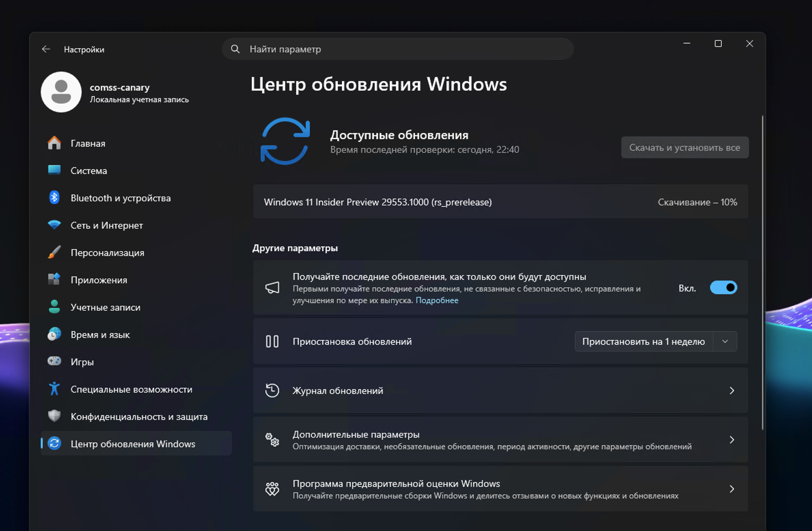Select Конфиденциальность и защита
This screenshot has width=812, height=531.
coord(136,416)
